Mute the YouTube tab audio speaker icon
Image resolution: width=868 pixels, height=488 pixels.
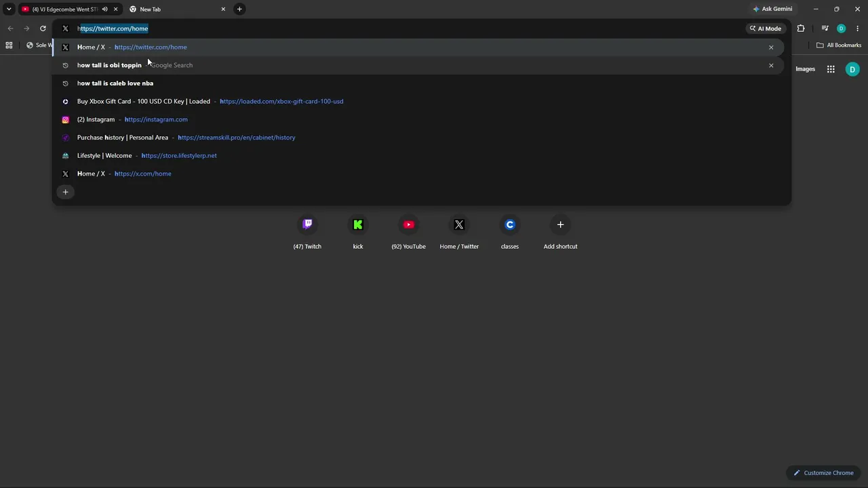pos(104,9)
